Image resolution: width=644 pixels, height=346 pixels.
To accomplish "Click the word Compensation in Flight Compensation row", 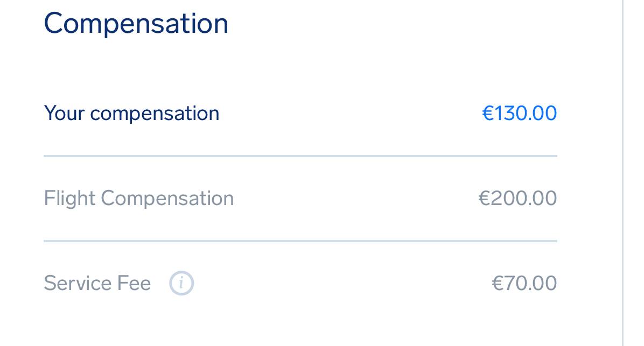I will 167,199.
